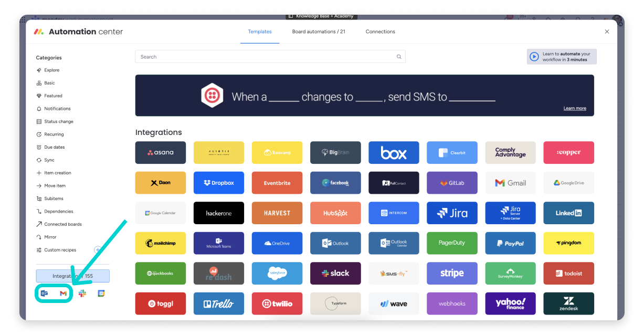The image size is (644, 335).
Task: Switch to the Templates tab
Action: (260, 32)
